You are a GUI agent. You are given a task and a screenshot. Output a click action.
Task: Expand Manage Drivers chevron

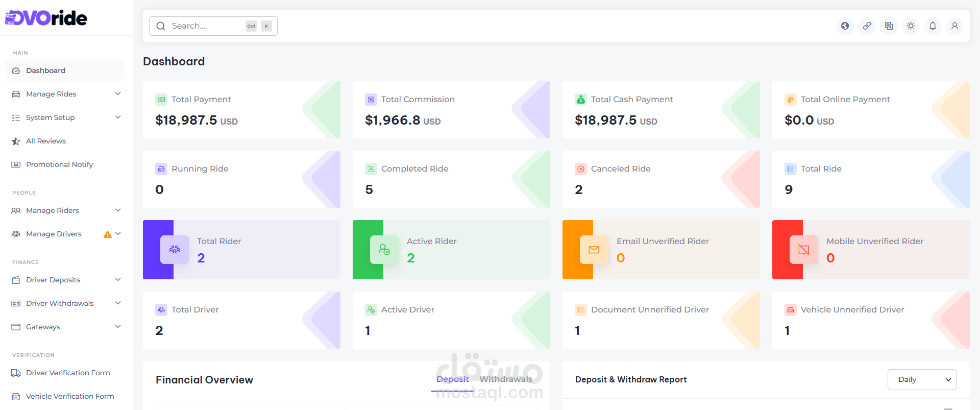click(118, 234)
